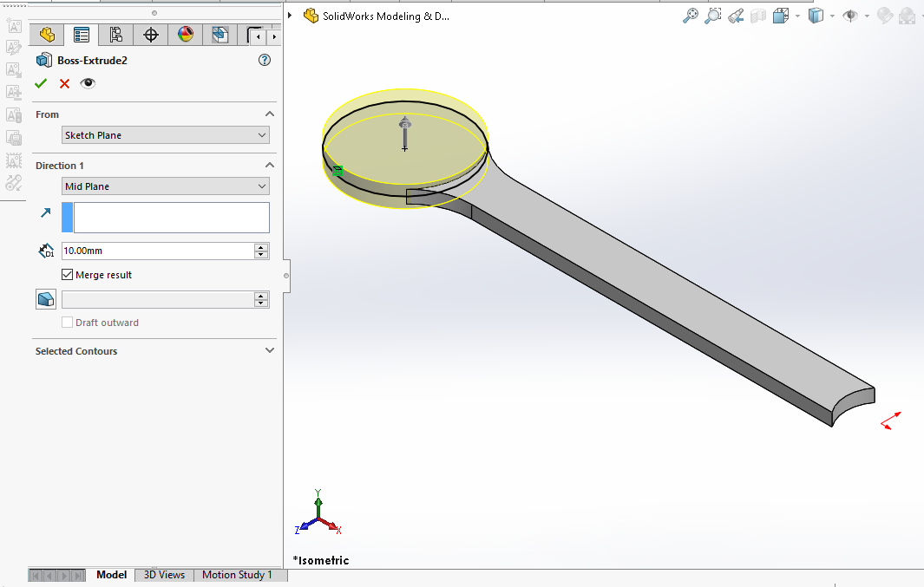The height and width of the screenshot is (587, 924).
Task: Open the Sketch Plane start condition dropdown
Action: click(166, 135)
